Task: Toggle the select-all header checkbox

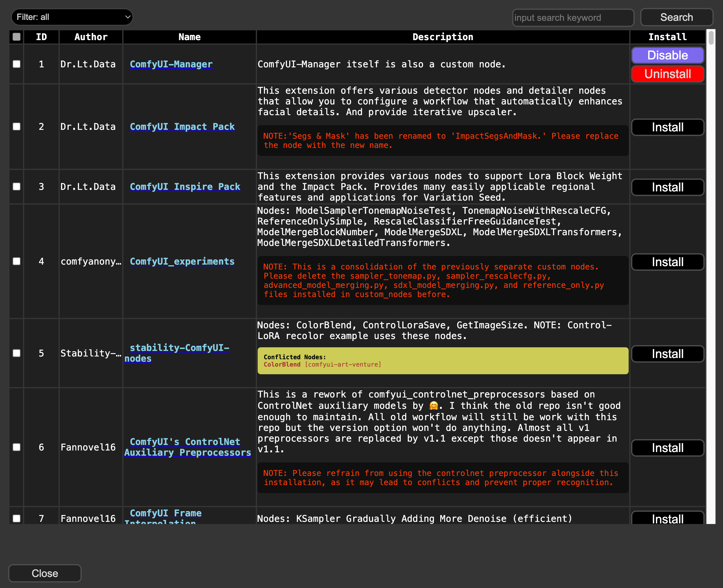Action: click(16, 36)
